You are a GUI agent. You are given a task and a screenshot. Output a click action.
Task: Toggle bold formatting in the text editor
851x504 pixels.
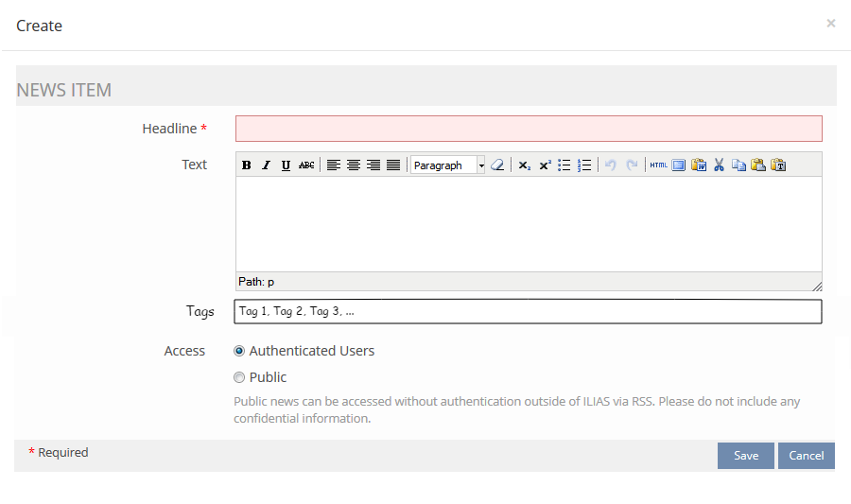coord(247,165)
